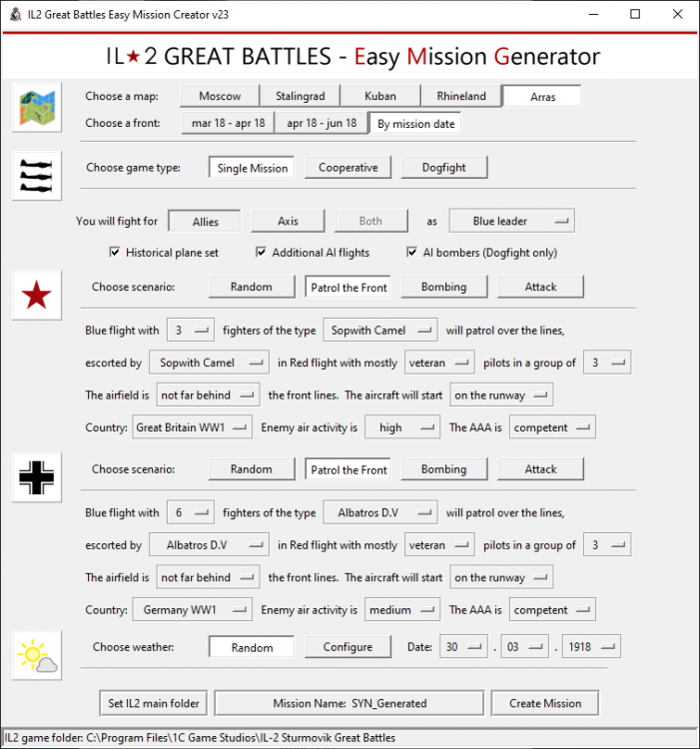Click the three aircraft silhouettes icon

point(37,176)
